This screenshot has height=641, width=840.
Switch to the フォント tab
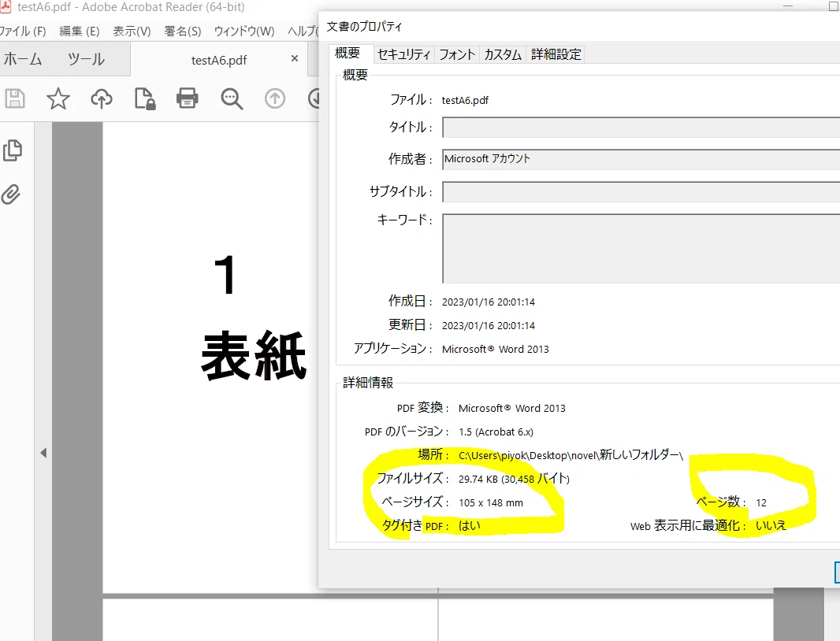457,54
